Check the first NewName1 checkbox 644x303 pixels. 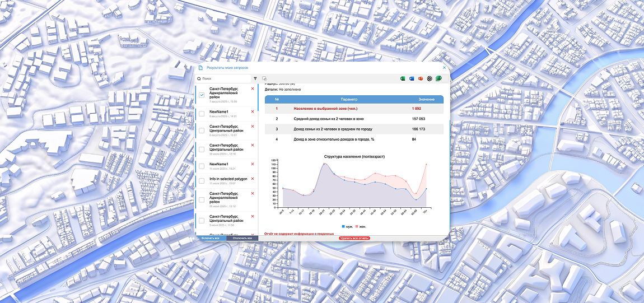tap(202, 114)
